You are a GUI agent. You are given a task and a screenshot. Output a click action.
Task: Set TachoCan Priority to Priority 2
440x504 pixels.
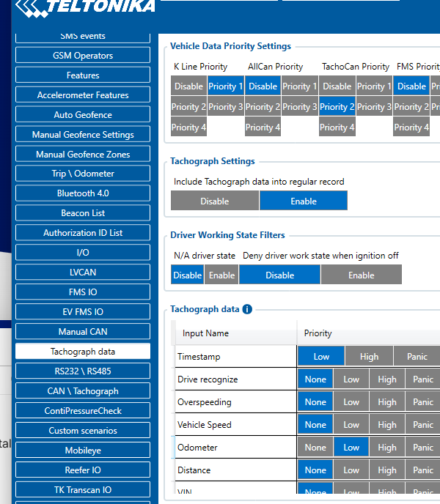(337, 106)
